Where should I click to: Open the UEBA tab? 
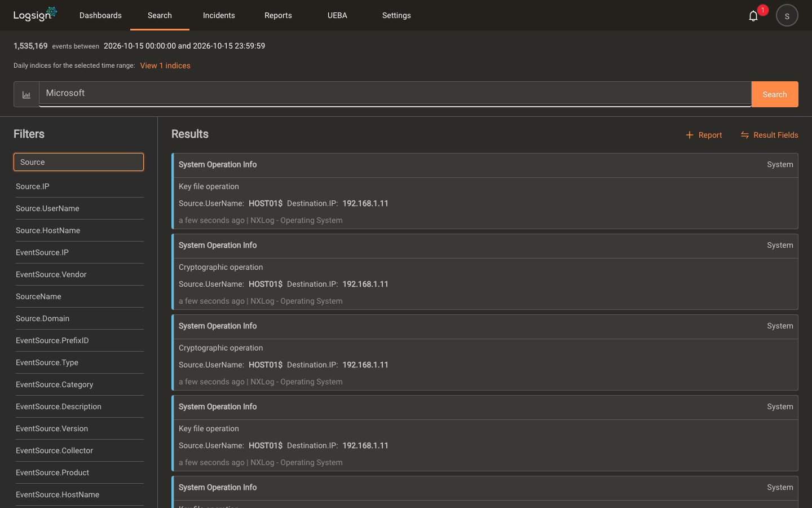[337, 15]
